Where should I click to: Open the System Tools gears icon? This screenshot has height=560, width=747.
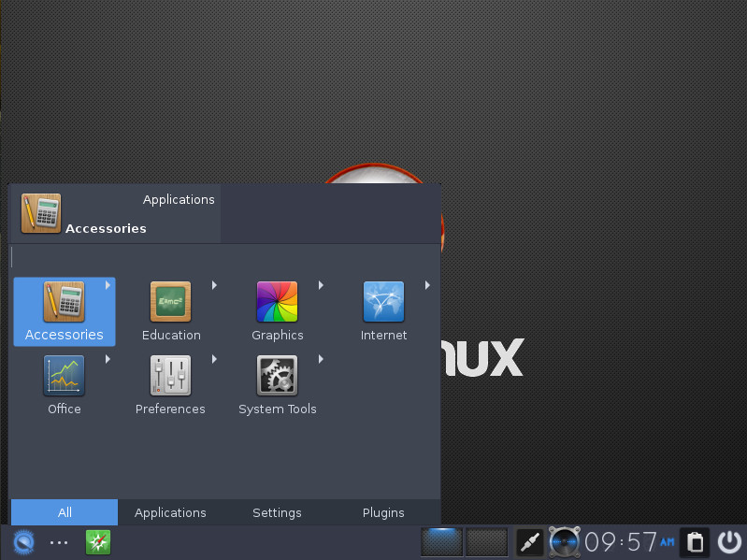click(x=278, y=375)
